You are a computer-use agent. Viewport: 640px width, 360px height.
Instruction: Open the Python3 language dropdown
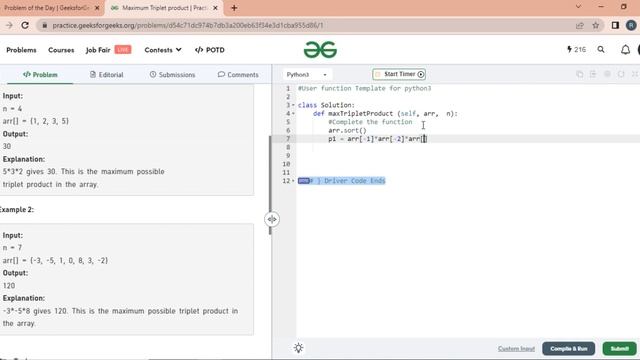point(307,74)
